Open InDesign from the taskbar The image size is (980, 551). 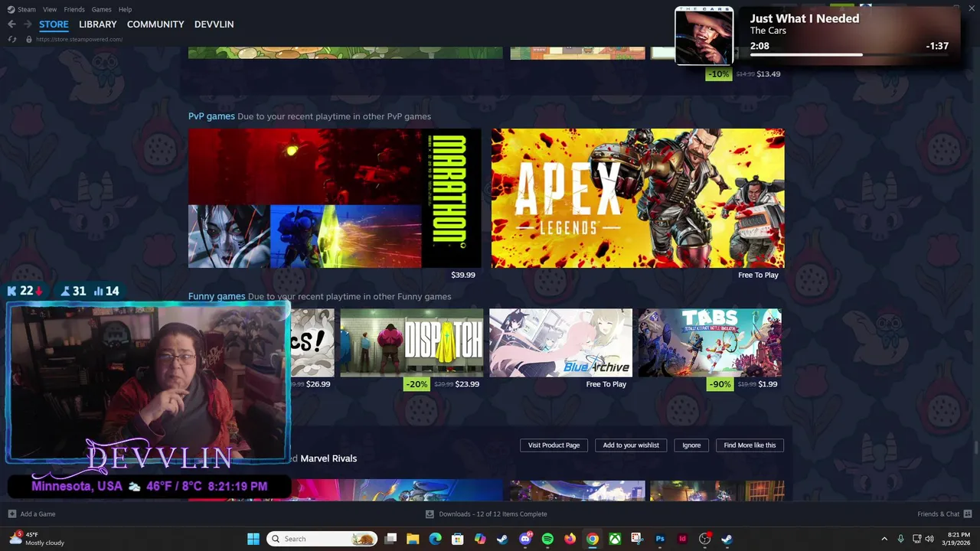coord(682,539)
